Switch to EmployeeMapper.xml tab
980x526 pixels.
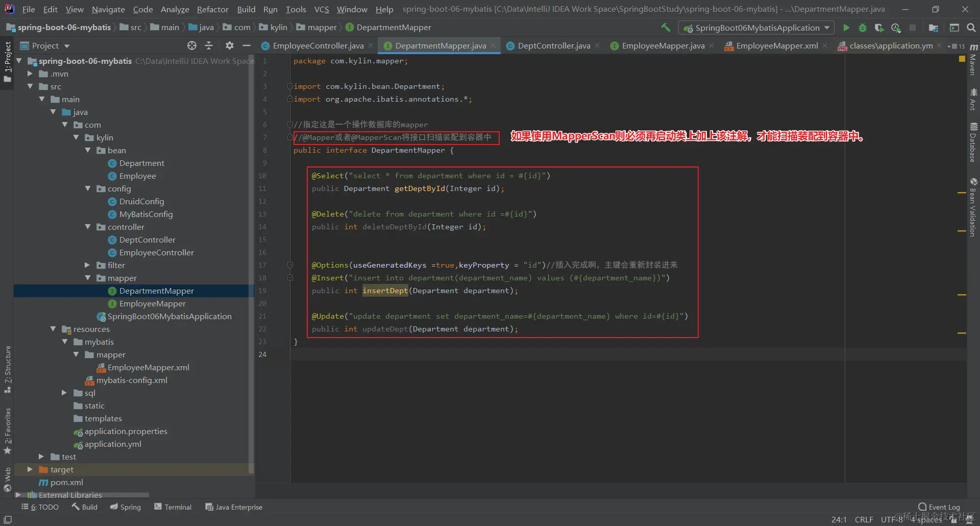(776, 45)
